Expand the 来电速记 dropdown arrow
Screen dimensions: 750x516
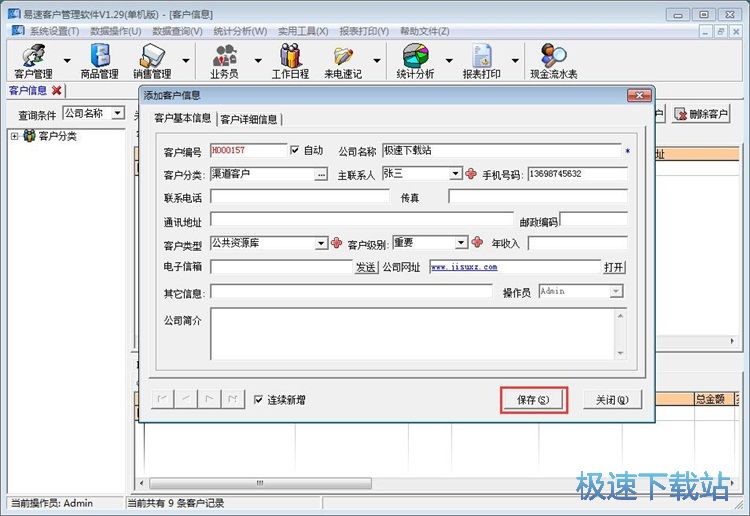tap(376, 61)
